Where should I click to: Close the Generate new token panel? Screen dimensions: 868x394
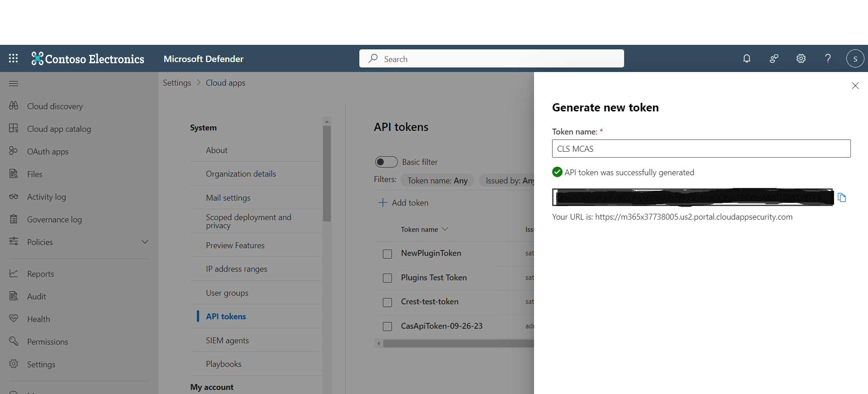pos(855,86)
